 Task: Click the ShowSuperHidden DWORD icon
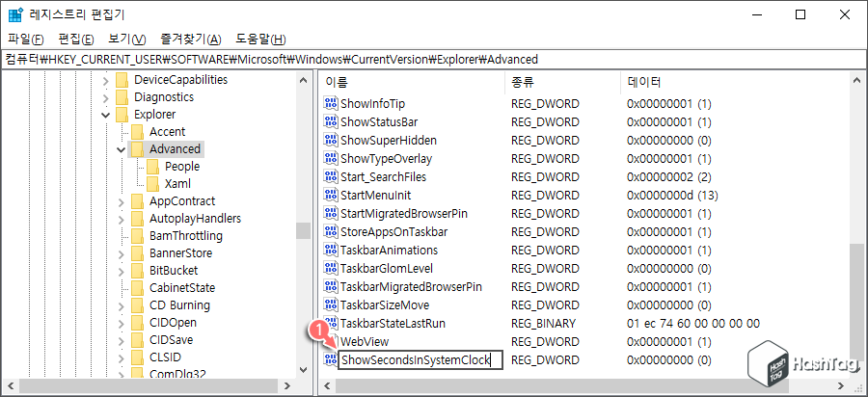click(x=331, y=140)
